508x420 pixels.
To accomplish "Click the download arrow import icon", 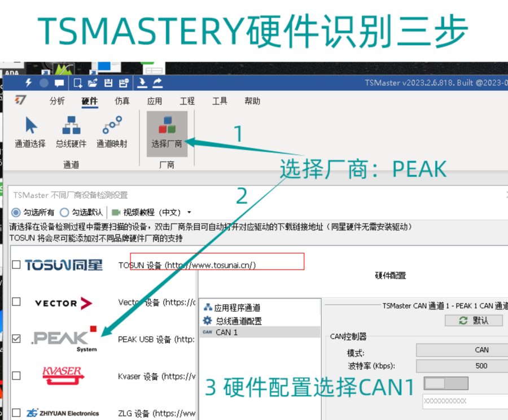I will [142, 83].
